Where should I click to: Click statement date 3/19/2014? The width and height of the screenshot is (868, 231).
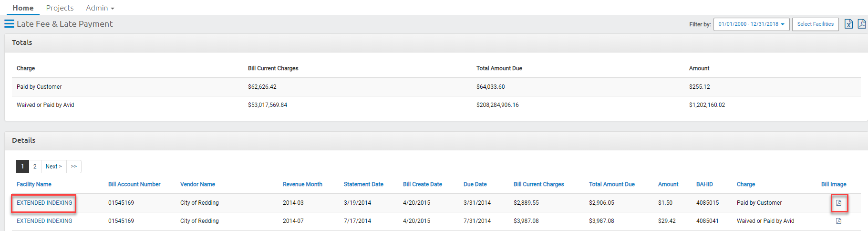pos(357,203)
